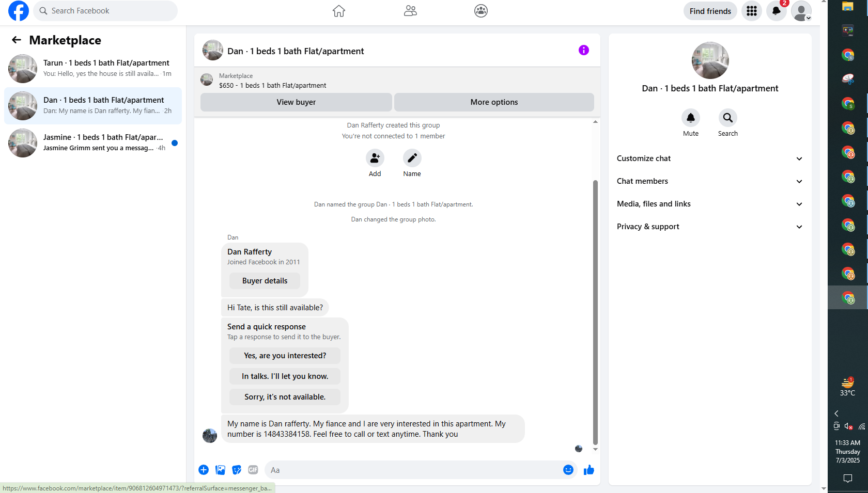Open the 33°C weather widget

[x=847, y=386]
